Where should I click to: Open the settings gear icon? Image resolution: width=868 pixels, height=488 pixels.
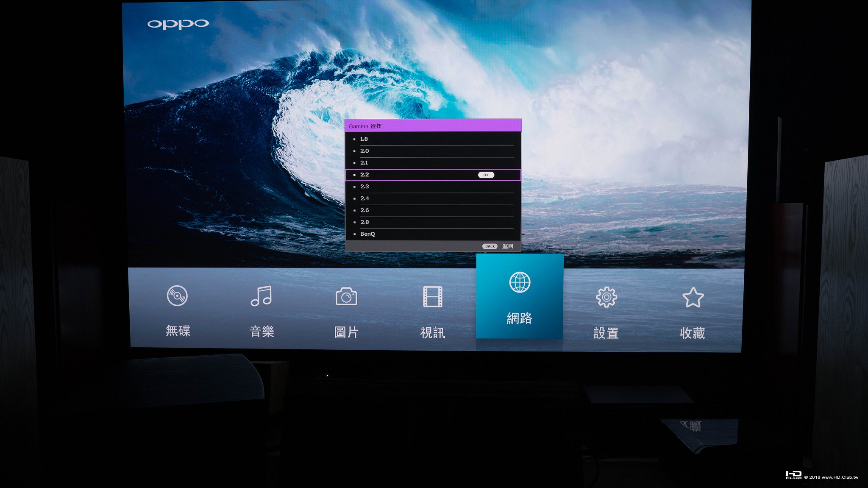click(606, 297)
